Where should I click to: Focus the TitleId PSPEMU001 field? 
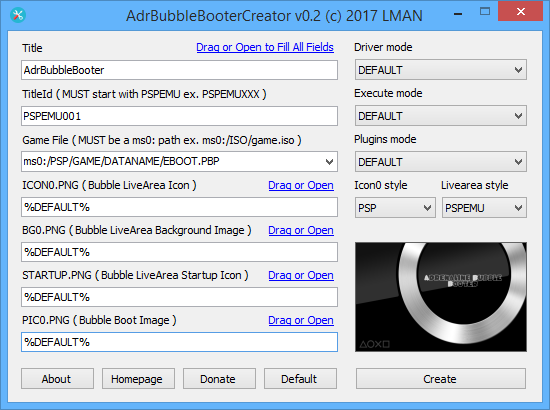coord(179,116)
